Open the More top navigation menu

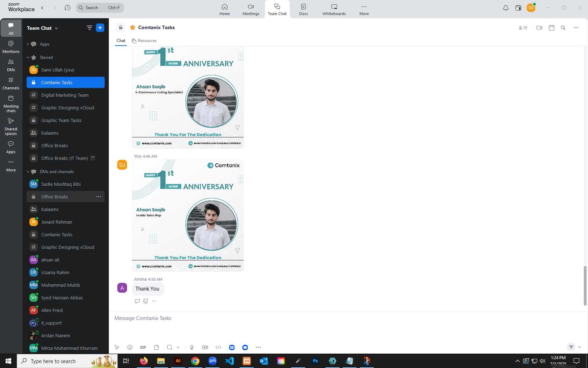[x=364, y=9]
